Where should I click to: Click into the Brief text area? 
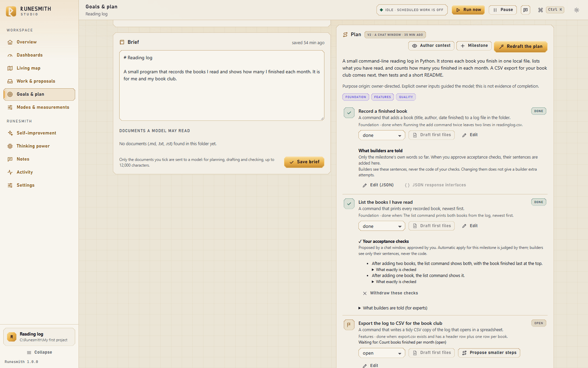(x=221, y=86)
